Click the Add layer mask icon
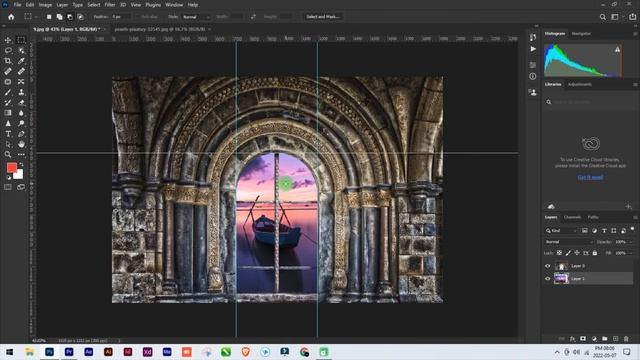The image size is (640, 360). [x=583, y=339]
